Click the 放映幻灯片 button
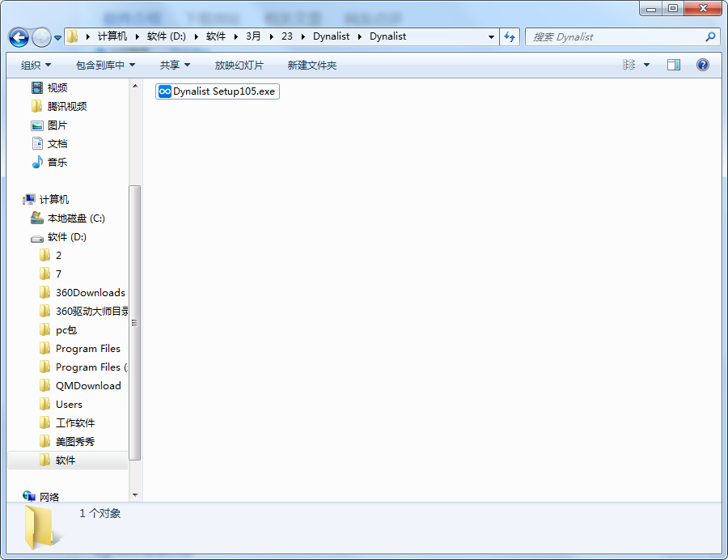This screenshot has width=728, height=560. pos(239,65)
